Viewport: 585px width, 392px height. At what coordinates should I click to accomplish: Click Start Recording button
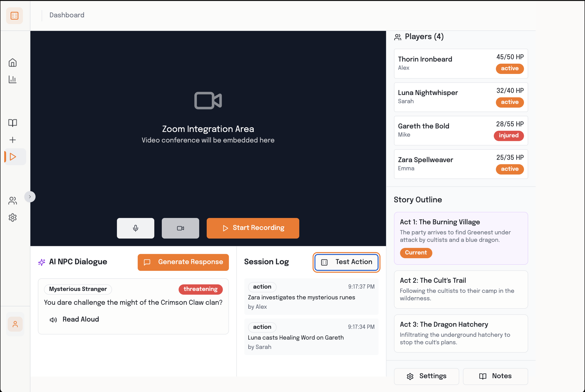point(253,228)
